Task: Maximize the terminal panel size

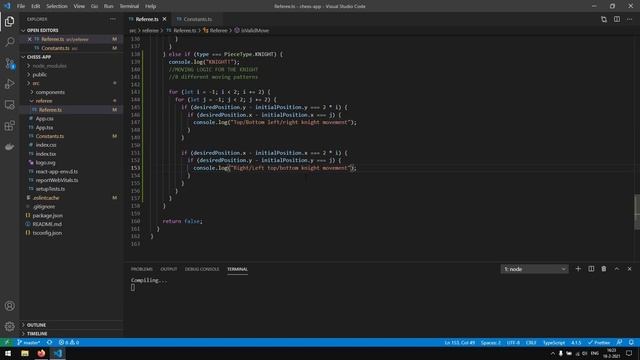Action: coord(617,269)
